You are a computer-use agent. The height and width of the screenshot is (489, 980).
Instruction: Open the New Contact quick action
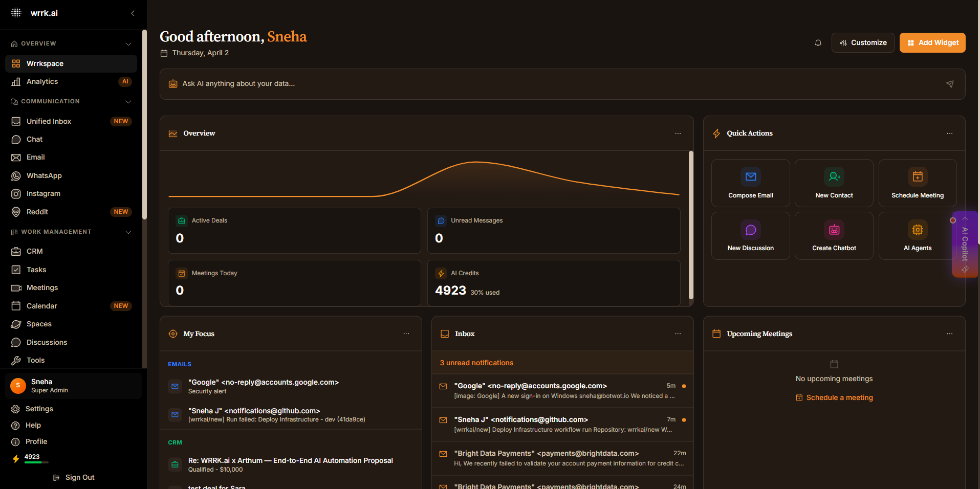pos(834,183)
